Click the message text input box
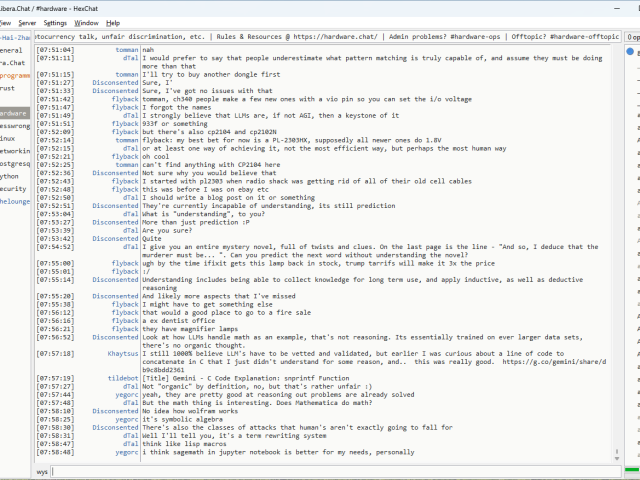 [330, 471]
